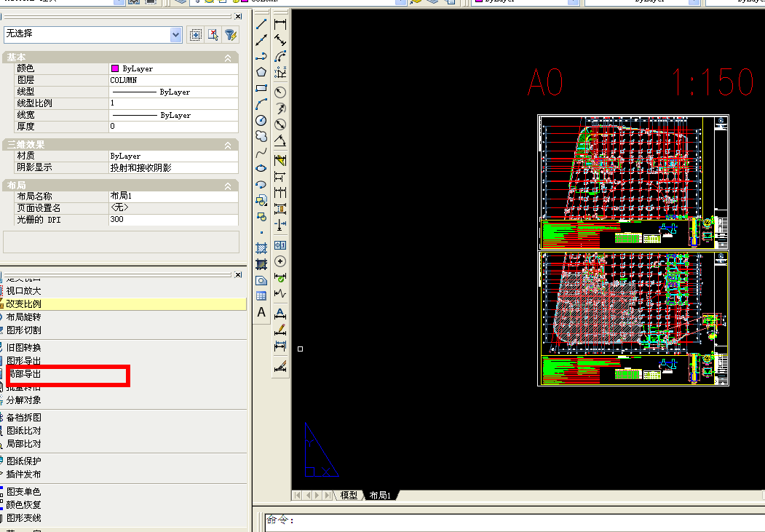765x532 pixels.
Task: Toggle the PICKADD selection mode icon
Action: tap(195, 35)
